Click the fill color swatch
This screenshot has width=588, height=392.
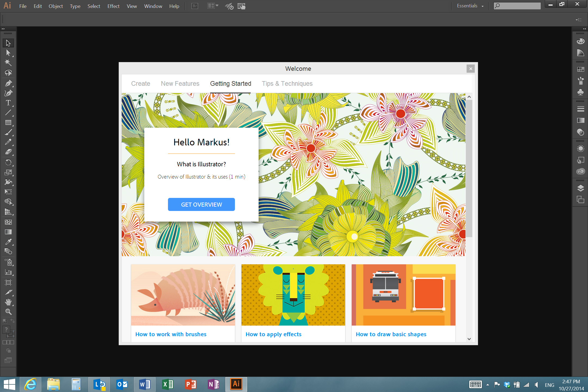pos(6,330)
